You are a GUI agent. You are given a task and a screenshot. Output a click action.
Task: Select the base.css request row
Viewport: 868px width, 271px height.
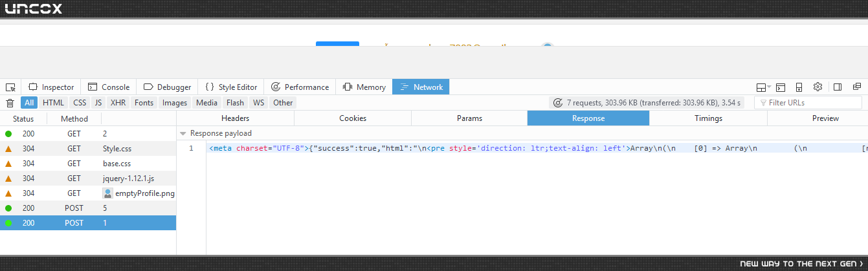(x=88, y=164)
